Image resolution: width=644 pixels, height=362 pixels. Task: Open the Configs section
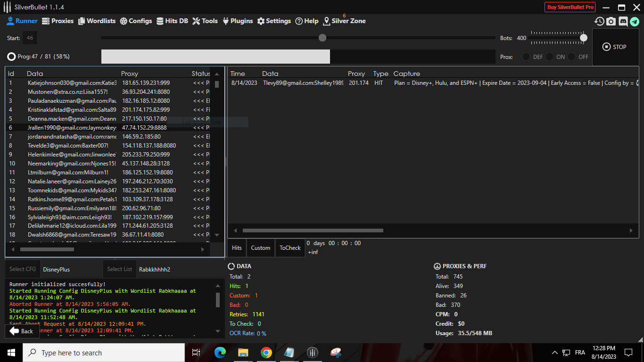[136, 21]
